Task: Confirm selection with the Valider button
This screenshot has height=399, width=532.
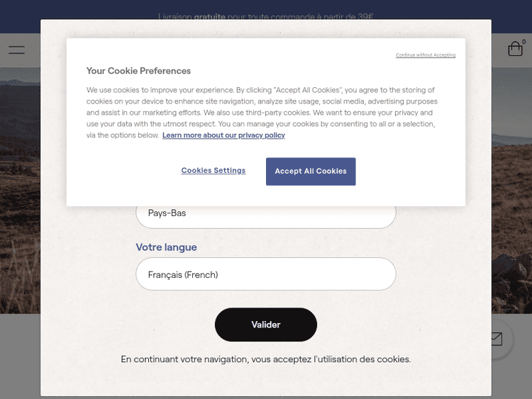Action: pos(265,325)
